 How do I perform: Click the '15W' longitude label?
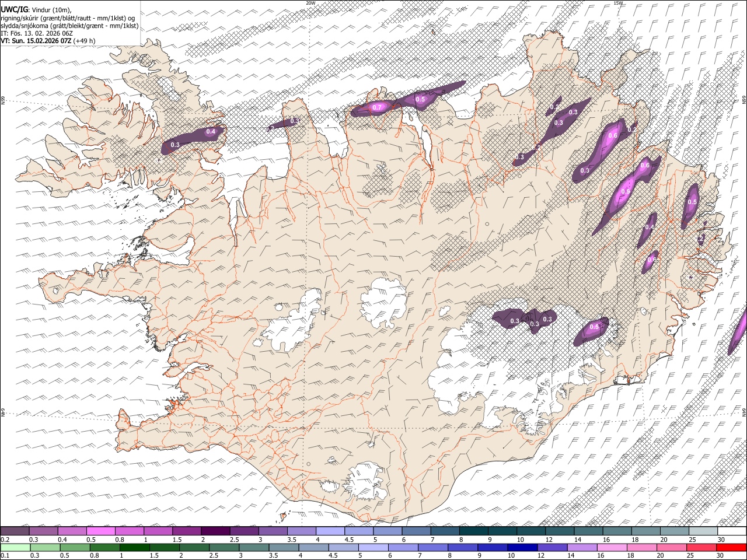[618, 3]
